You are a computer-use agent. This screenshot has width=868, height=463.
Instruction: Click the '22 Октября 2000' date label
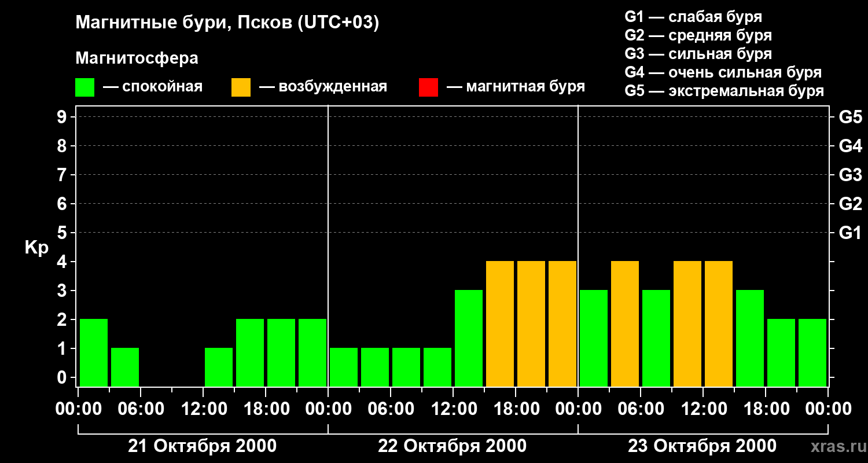[x=452, y=446]
